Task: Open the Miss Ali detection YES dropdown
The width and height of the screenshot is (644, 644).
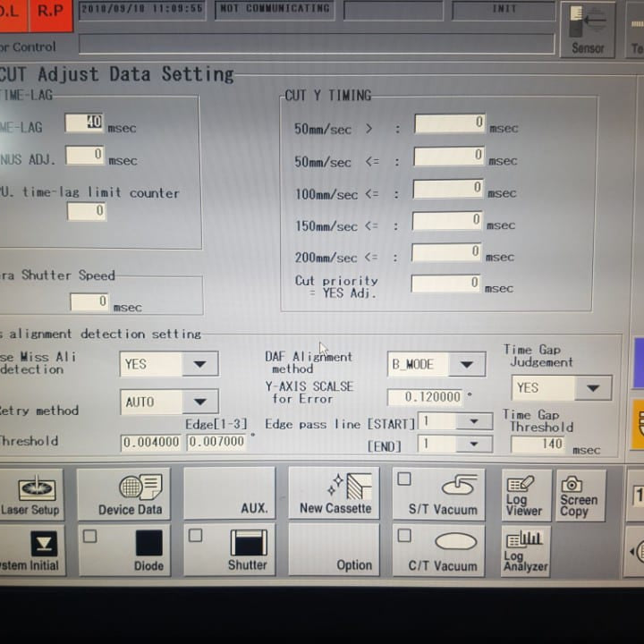Action: 169,364
